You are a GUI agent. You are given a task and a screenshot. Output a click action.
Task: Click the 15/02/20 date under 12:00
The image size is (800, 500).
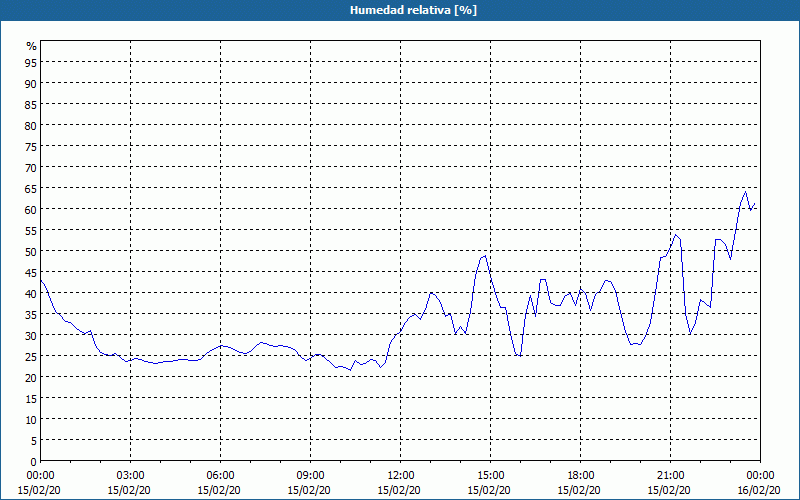point(399,490)
